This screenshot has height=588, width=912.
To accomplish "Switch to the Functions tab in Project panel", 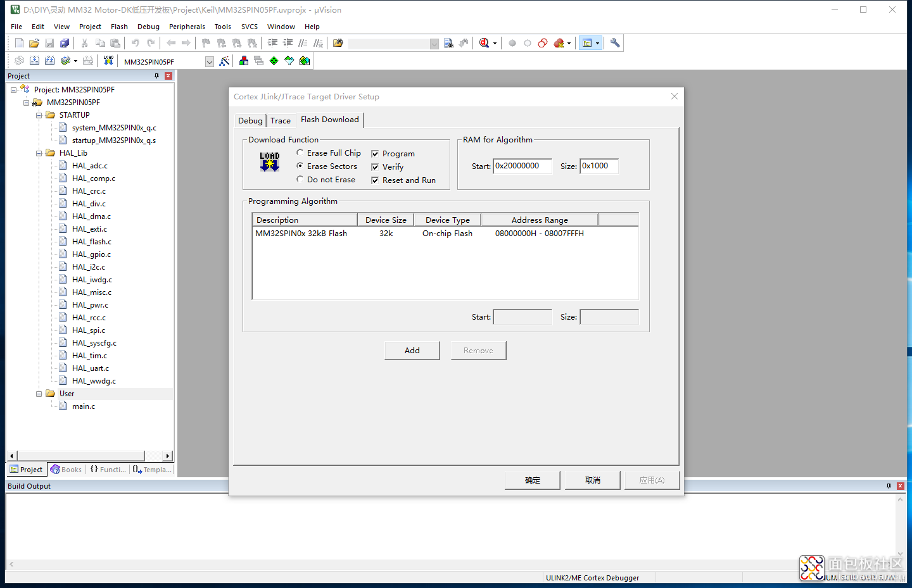I will coord(108,470).
